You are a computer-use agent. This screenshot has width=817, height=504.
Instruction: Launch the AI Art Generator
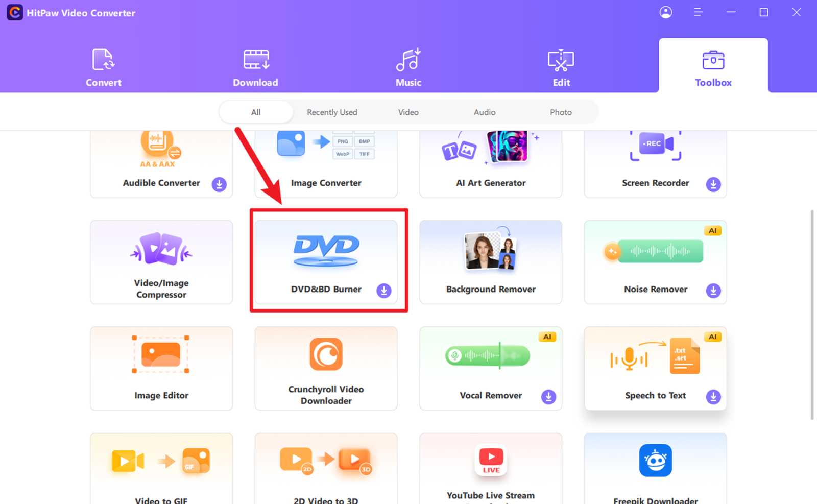point(490,163)
